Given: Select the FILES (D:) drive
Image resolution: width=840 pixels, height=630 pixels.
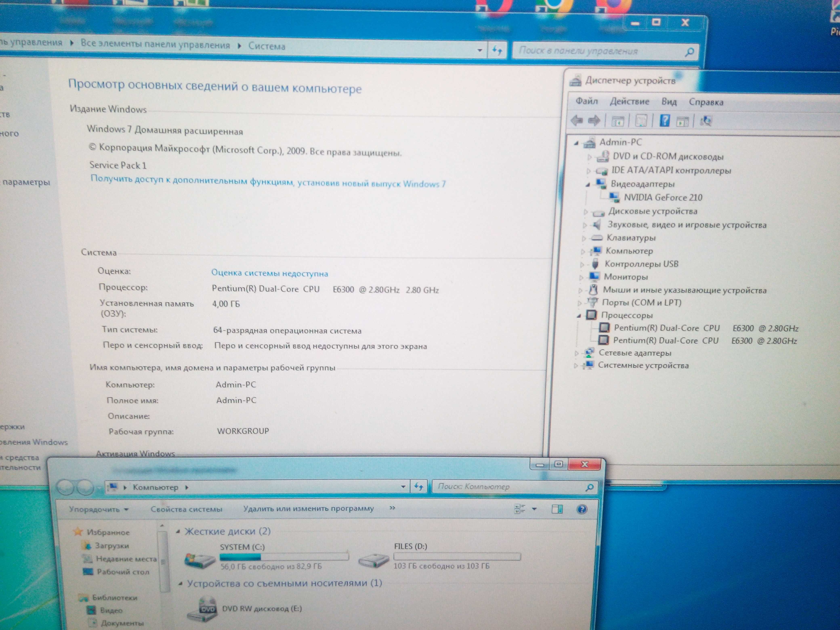Looking at the screenshot, I should point(440,557).
